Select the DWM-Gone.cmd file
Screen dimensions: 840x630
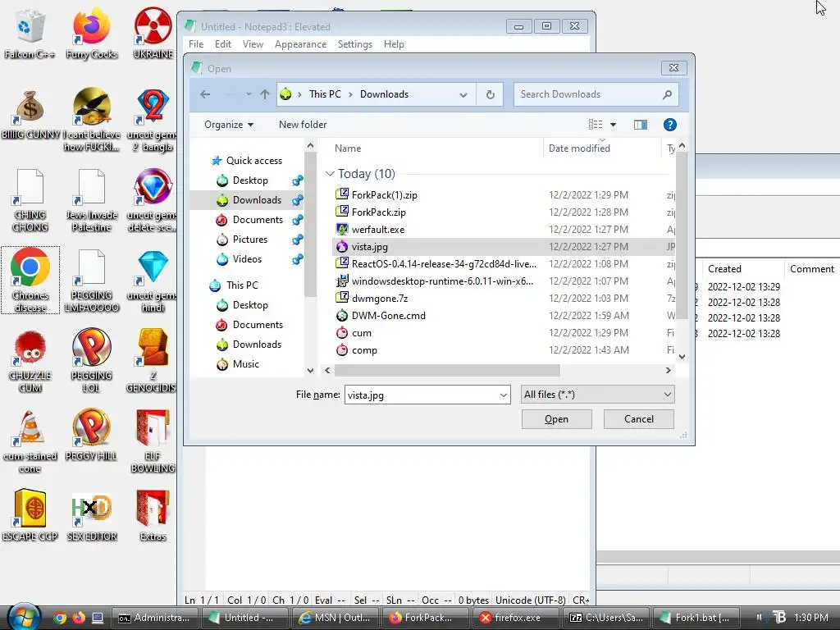click(x=388, y=316)
